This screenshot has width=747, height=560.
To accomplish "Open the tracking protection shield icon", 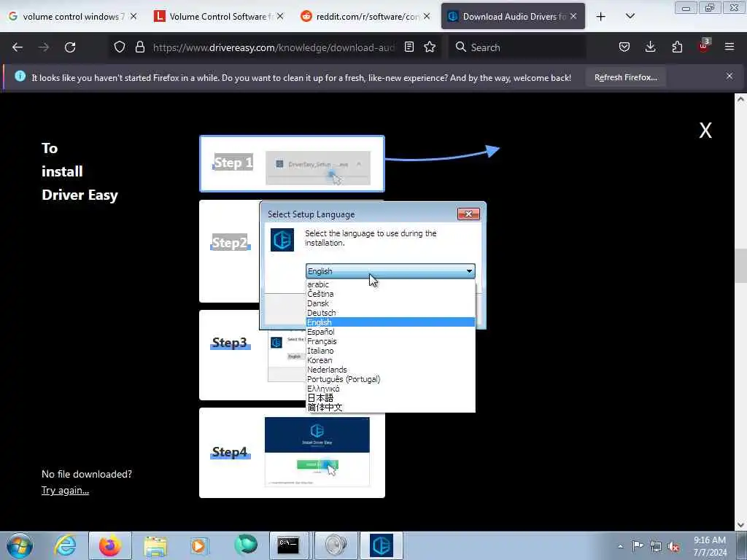I will click(120, 47).
